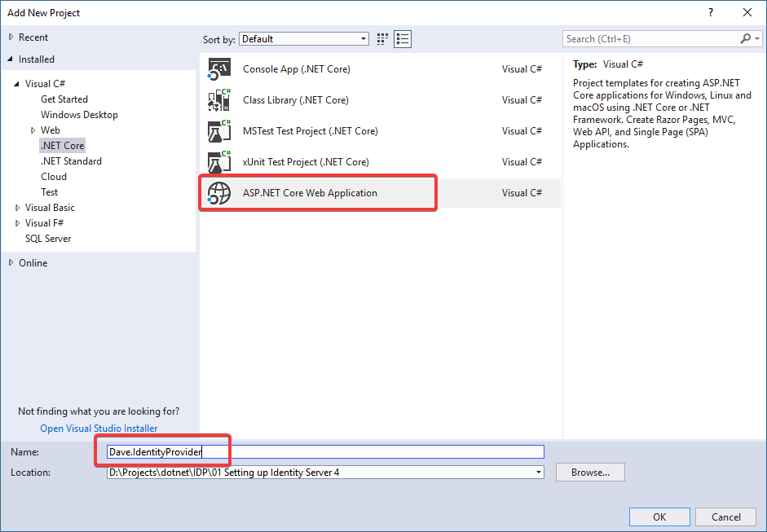Open the search options dropdown arrow
767x532 pixels.
click(757, 38)
